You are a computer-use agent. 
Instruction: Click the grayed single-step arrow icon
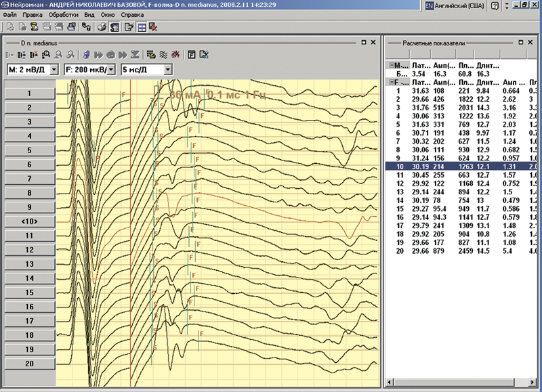(x=98, y=55)
